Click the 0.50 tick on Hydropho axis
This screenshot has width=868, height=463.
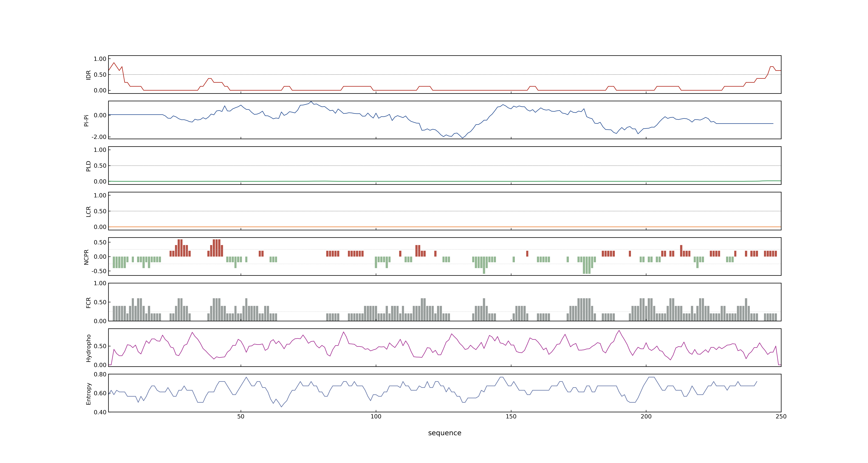coord(100,346)
